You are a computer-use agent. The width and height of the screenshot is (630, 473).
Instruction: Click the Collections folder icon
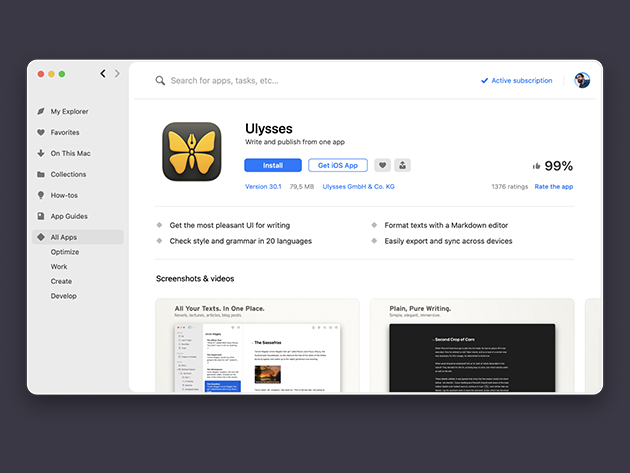tap(41, 174)
